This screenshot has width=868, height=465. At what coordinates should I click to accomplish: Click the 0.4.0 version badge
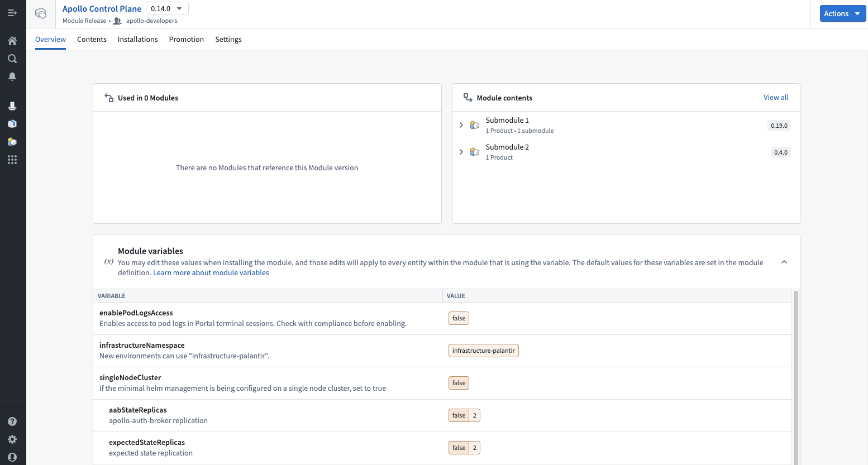781,152
